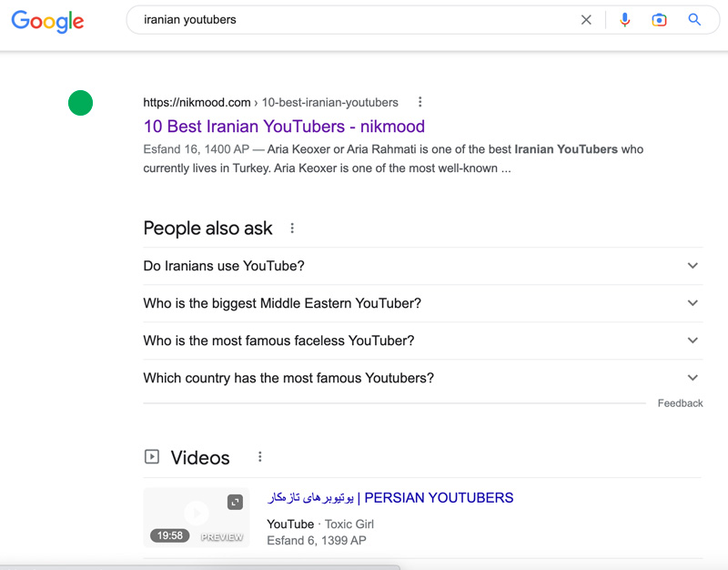
Task: Click the nikmood result snippet about Aria Keoxer
Action: pyautogui.click(x=393, y=158)
